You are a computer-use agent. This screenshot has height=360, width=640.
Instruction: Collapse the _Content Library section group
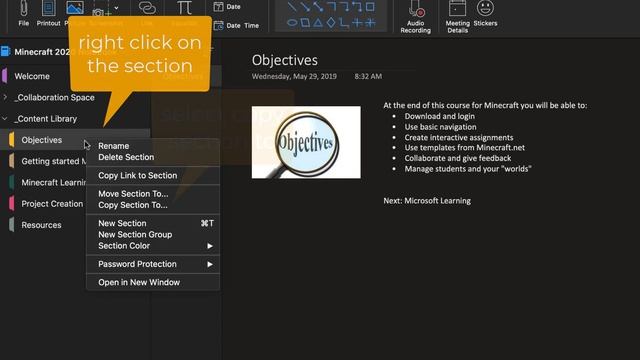[5, 118]
